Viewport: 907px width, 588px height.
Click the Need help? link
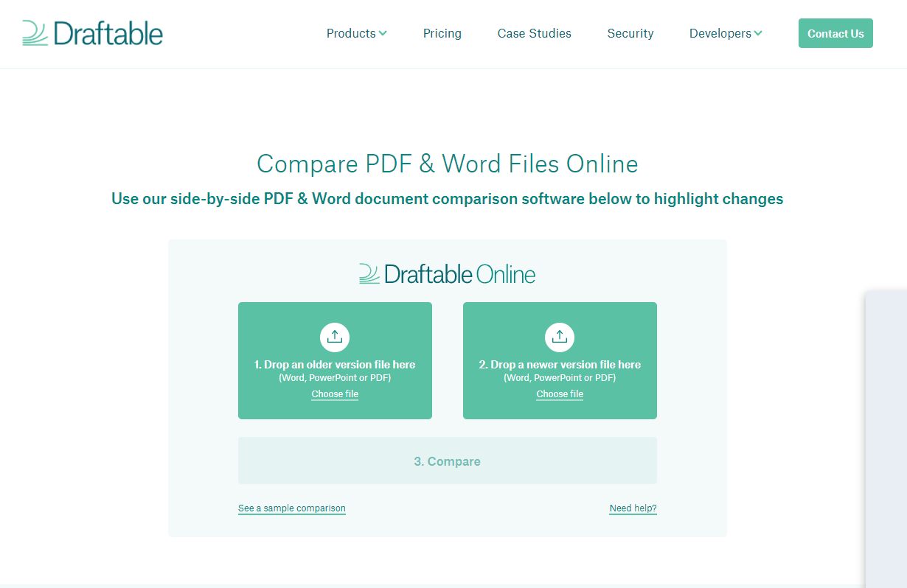[633, 508]
